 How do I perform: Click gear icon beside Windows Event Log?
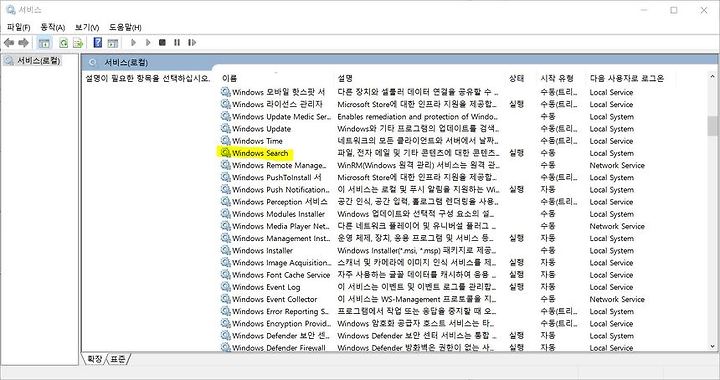[225, 286]
